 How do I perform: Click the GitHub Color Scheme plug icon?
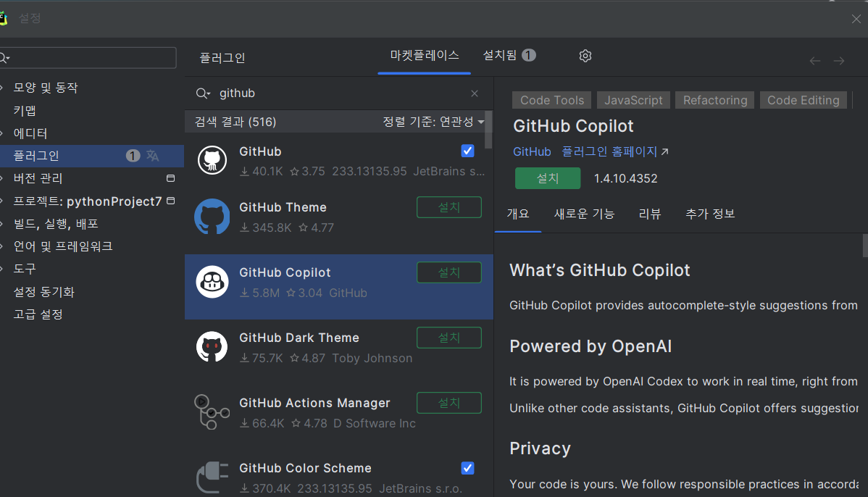[x=212, y=477]
